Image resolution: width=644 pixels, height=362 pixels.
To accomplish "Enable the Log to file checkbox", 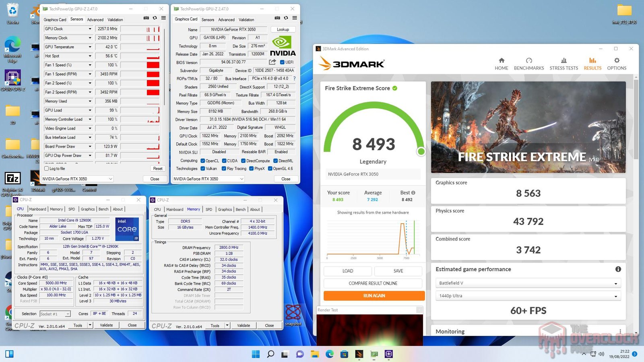I will pyautogui.click(x=47, y=169).
